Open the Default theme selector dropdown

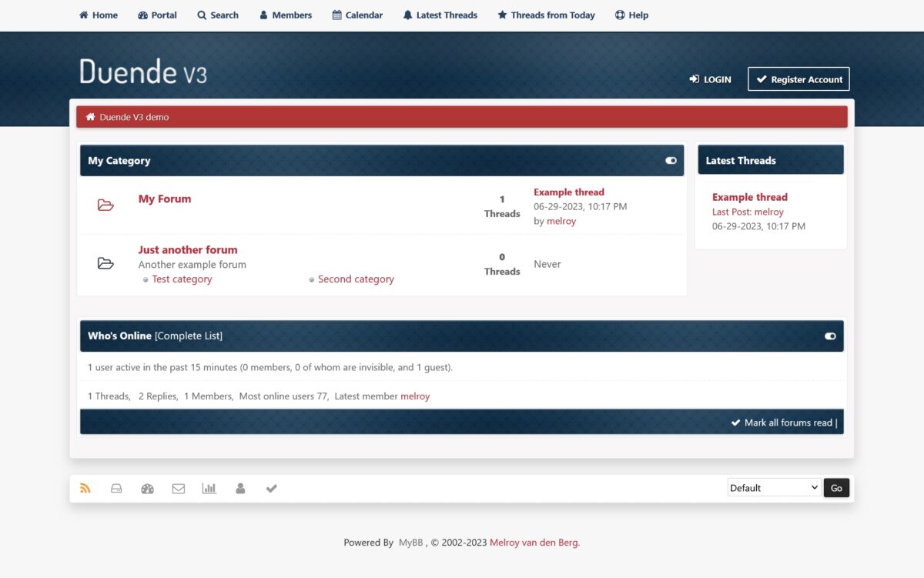click(773, 487)
